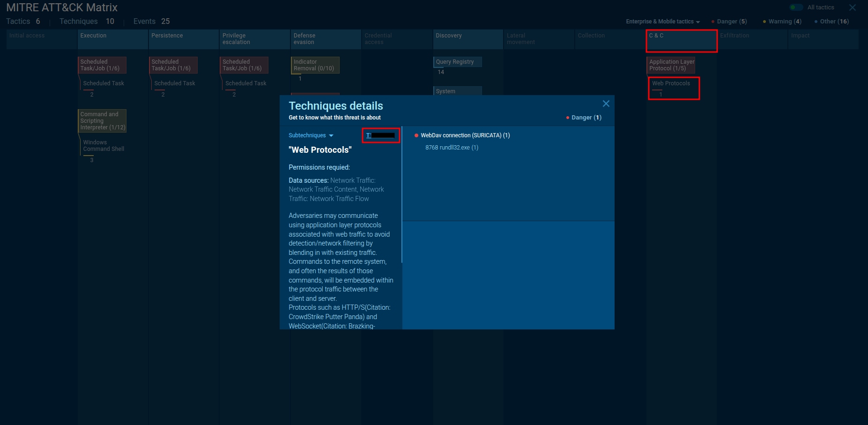Click the Query Registry technique card
Screen dimensions: 868x425
pos(457,62)
